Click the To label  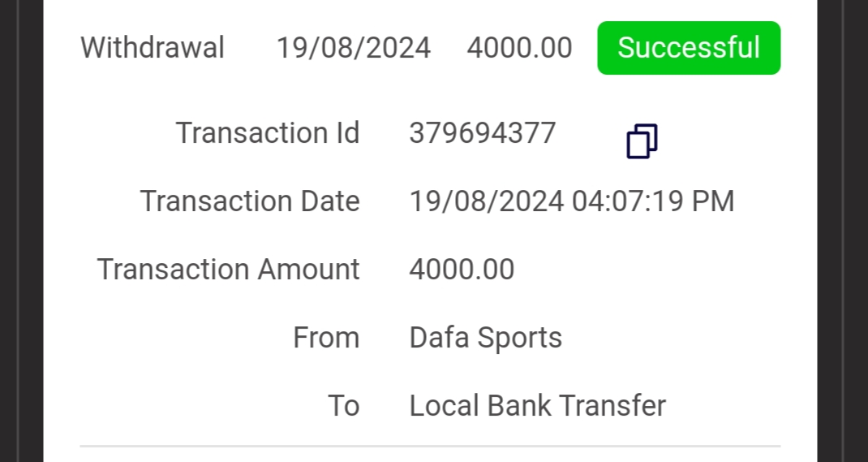(x=343, y=405)
